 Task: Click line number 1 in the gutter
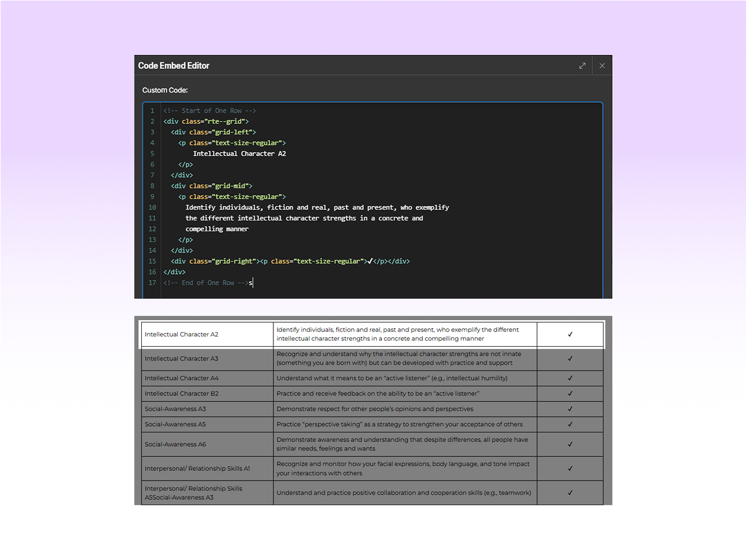(152, 111)
